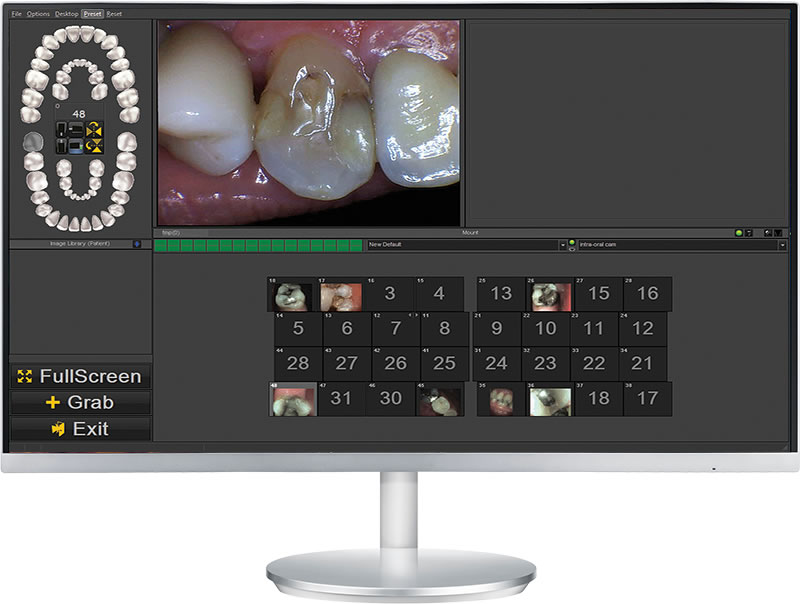The height and width of the screenshot is (604, 800).
Task: Select the empty slot with large number 26
Action: [x=396, y=364]
